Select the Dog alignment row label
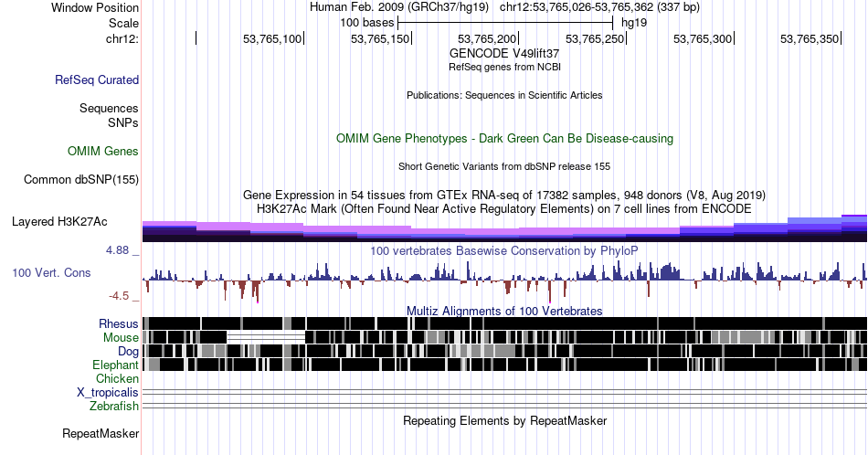Image resolution: width=868 pixels, height=455 pixels. coord(128,352)
